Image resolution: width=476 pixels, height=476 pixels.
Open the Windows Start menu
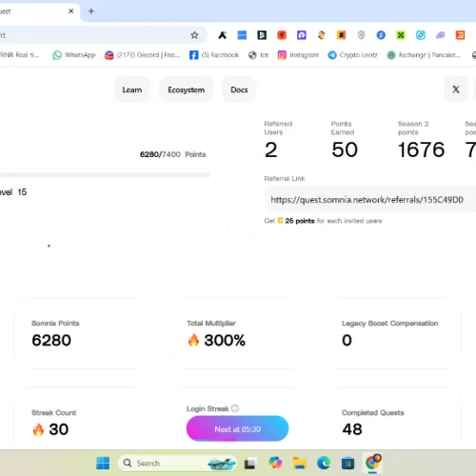[x=103, y=464]
